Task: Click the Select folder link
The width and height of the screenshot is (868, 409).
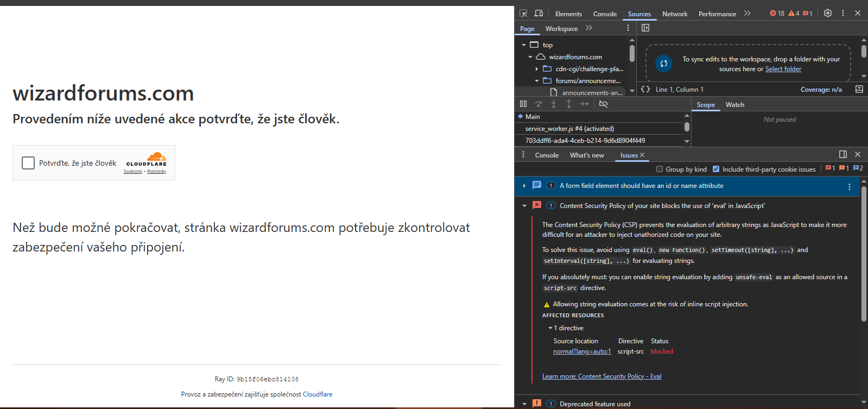Action: coord(783,69)
